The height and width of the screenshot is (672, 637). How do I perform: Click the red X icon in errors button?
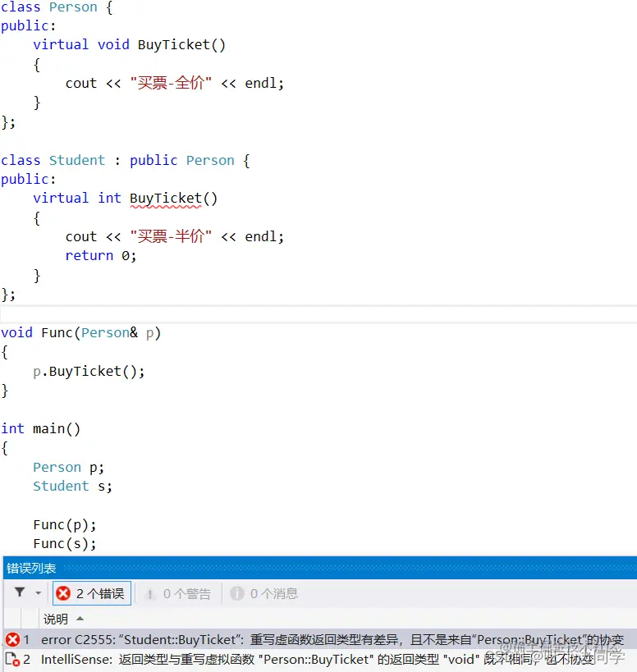point(63,593)
